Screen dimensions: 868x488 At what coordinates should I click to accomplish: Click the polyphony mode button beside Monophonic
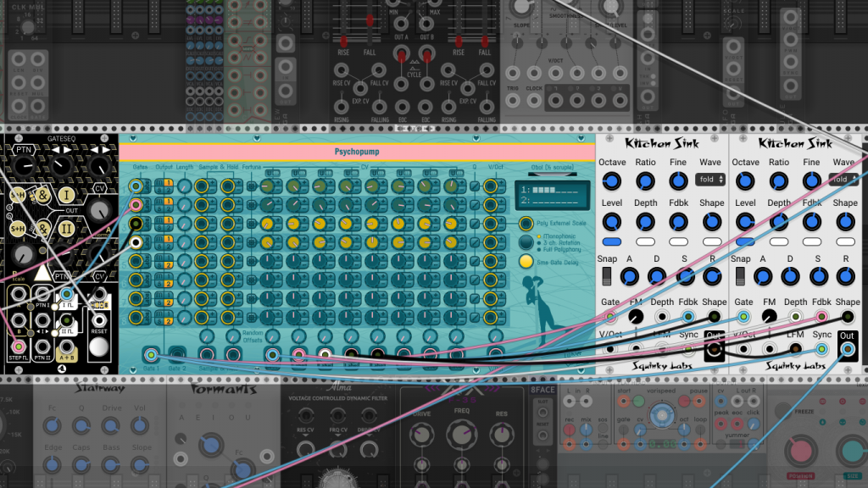pos(526,242)
